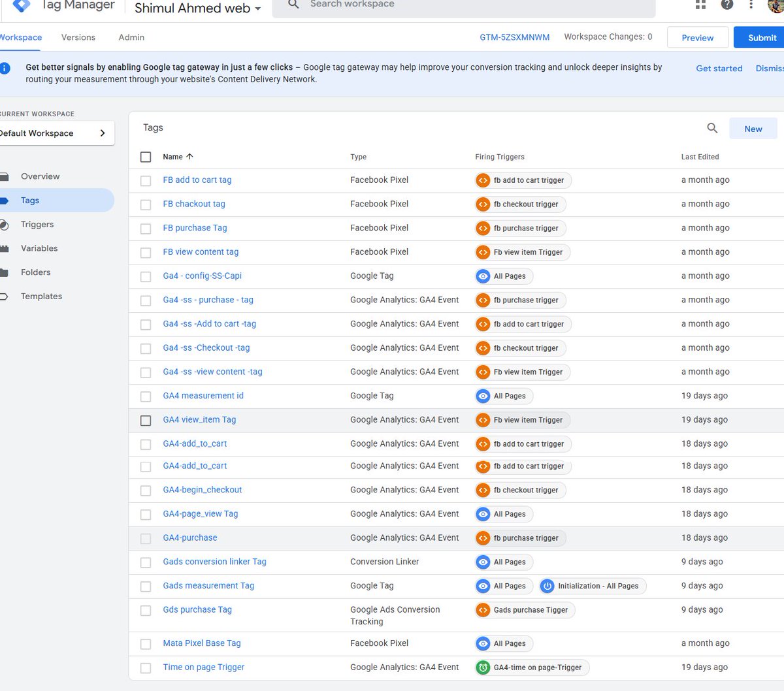Open the FB checkout tag link
This screenshot has width=784, height=691.
194,204
